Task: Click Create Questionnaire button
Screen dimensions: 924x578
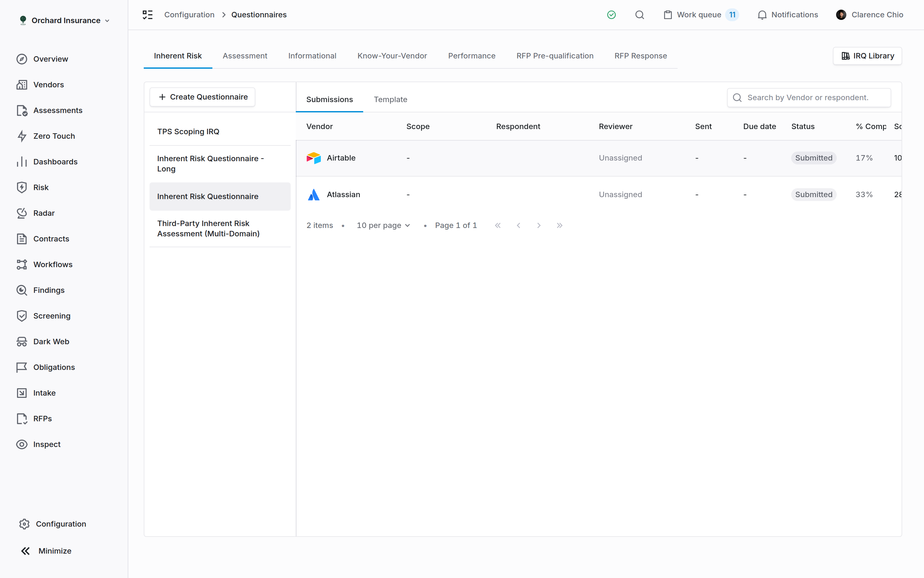Action: click(202, 97)
